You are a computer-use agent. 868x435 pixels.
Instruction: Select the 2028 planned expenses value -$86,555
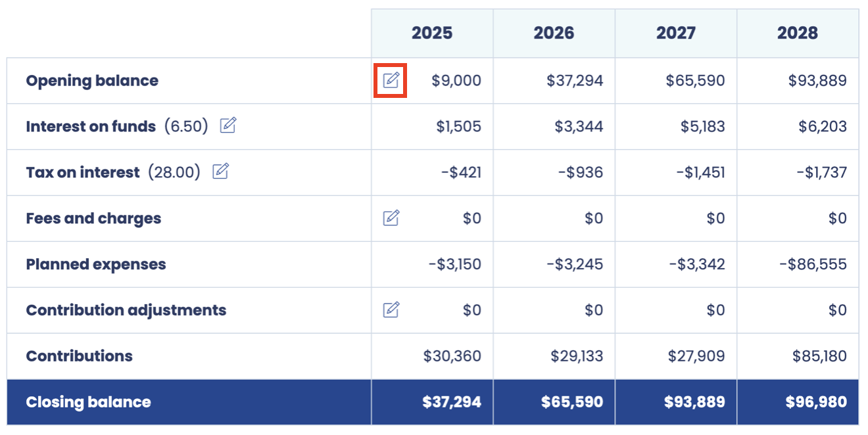point(813,264)
